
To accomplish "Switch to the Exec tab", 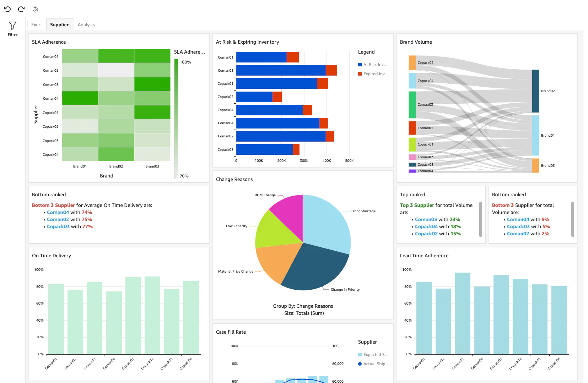I will click(36, 25).
